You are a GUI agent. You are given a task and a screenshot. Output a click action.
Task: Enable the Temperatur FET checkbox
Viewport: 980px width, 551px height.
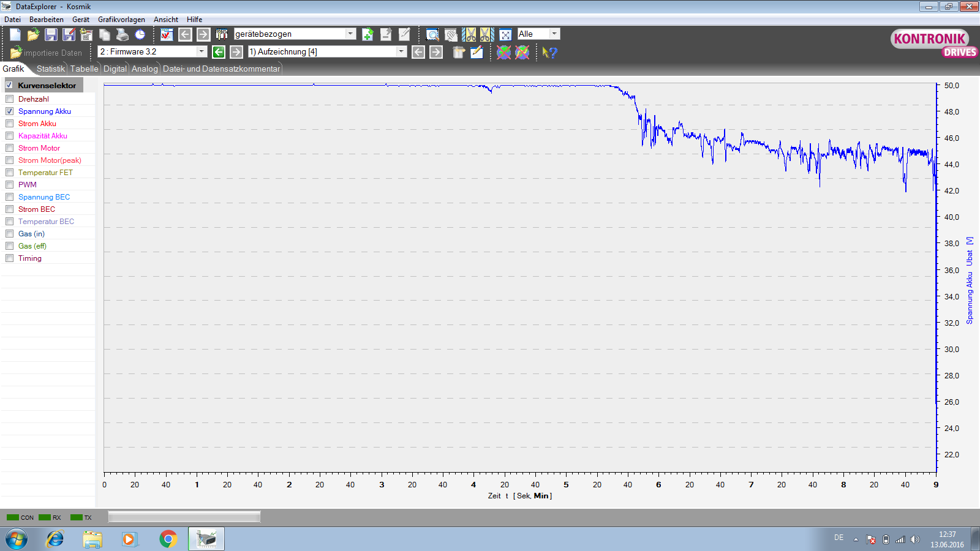pyautogui.click(x=10, y=172)
